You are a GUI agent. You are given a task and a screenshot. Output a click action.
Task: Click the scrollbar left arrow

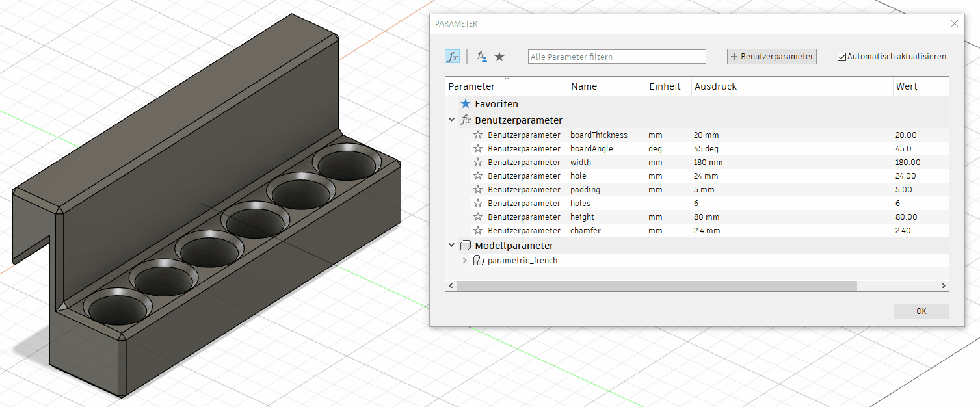tap(450, 286)
